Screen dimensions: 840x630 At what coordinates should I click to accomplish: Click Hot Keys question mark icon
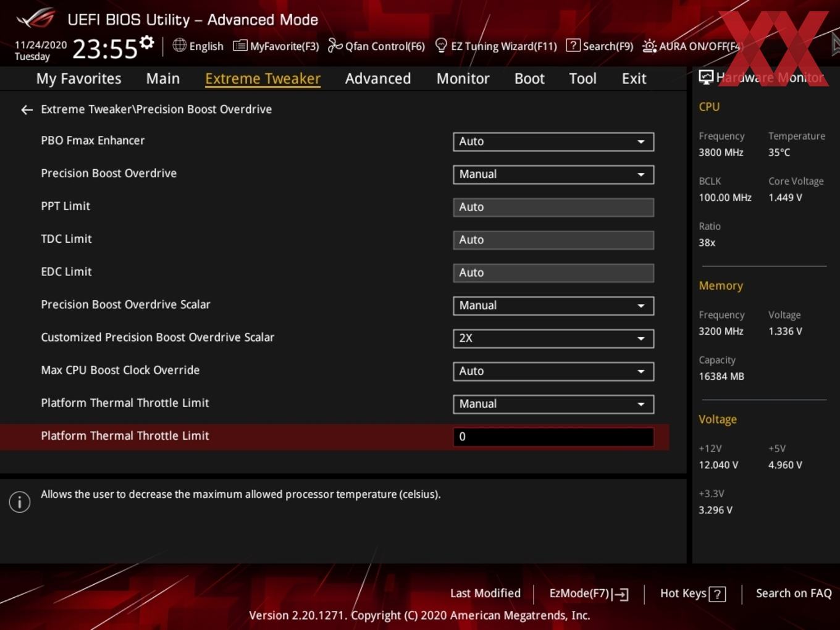click(x=717, y=594)
